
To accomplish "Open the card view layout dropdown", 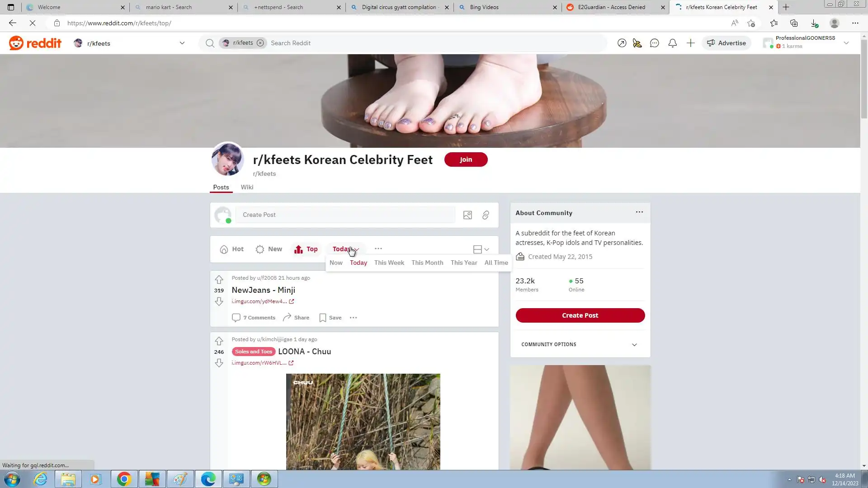I will coord(481,249).
